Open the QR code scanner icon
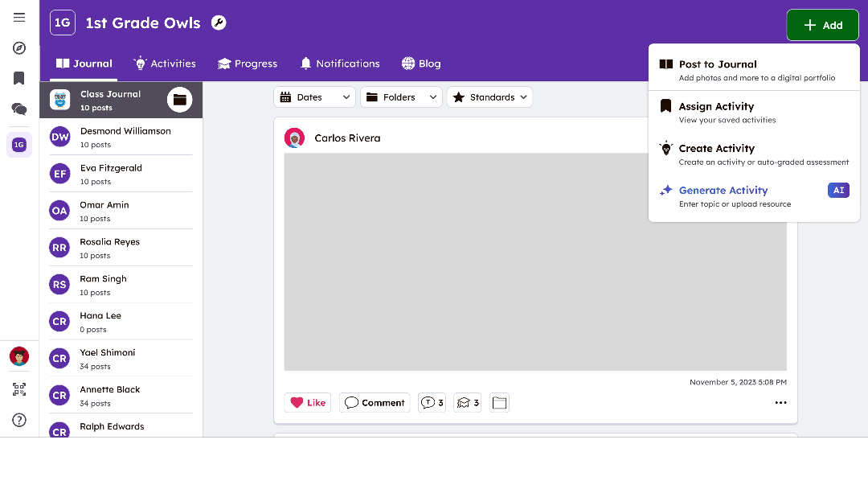 19,389
